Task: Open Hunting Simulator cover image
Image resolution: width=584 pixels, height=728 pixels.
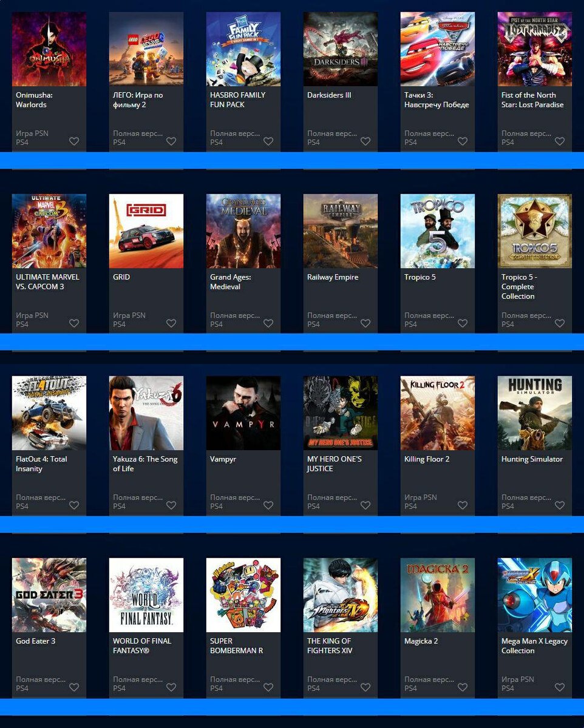Action: point(535,413)
